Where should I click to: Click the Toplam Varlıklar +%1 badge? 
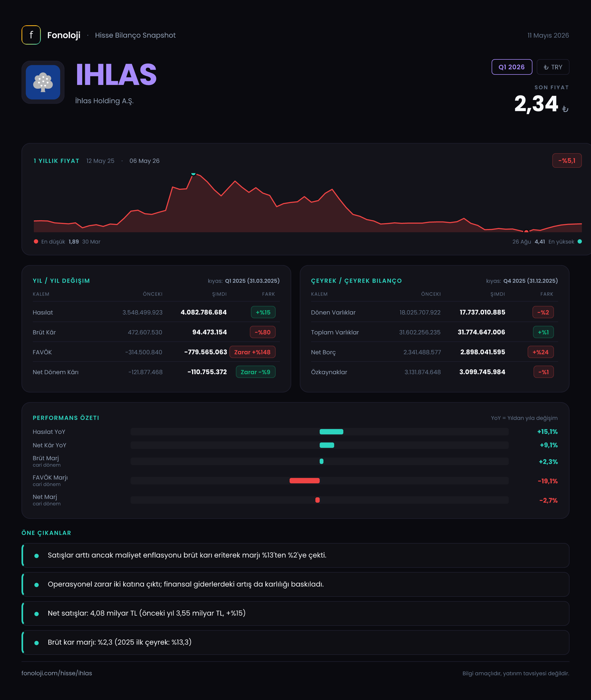(543, 332)
